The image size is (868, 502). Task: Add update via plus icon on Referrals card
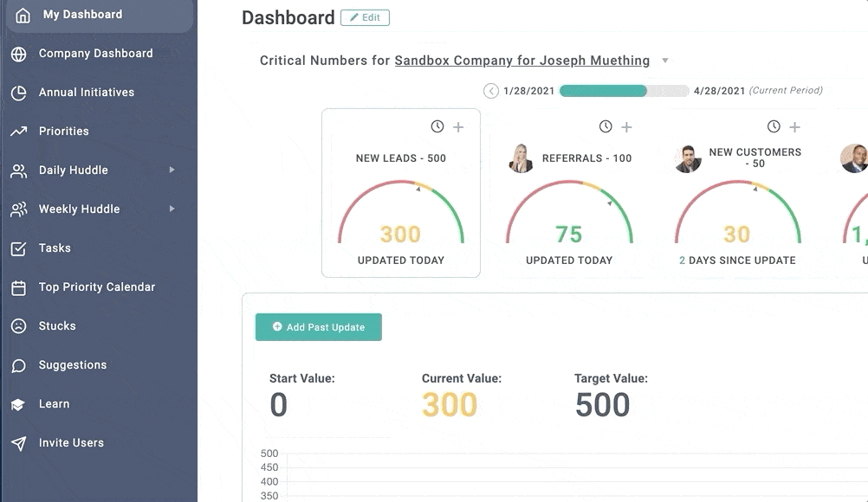(x=626, y=127)
